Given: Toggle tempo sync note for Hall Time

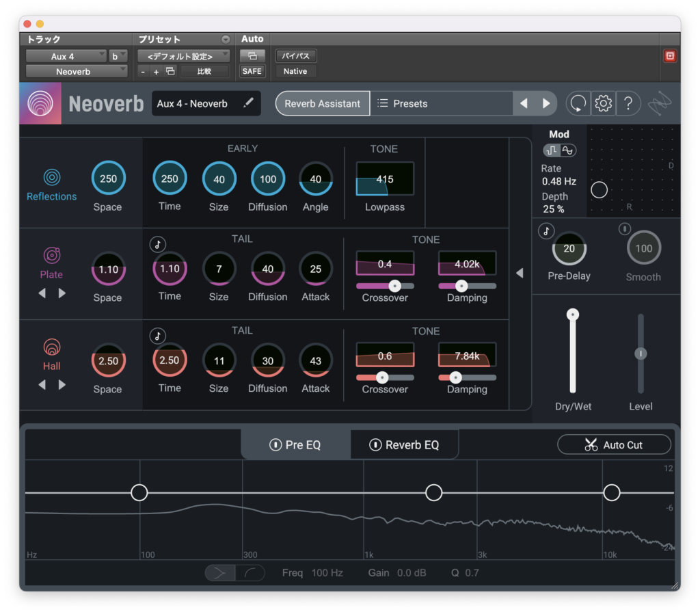Looking at the screenshot, I should click(158, 336).
